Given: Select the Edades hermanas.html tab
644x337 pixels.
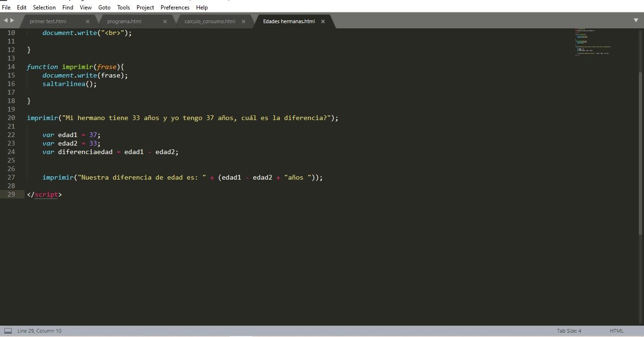Looking at the screenshot, I should [x=289, y=21].
